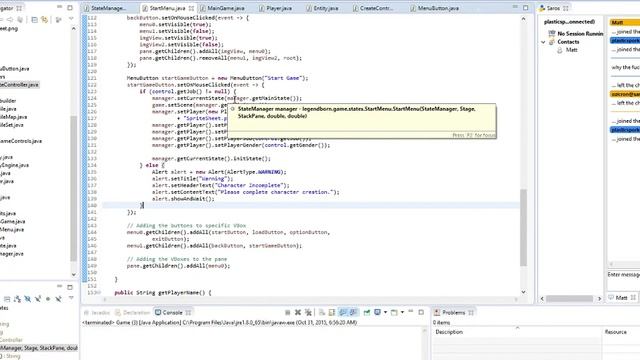Screen dimensions: 640x360
Task: Collapse the Contacts tree in Saros
Action: [543, 42]
